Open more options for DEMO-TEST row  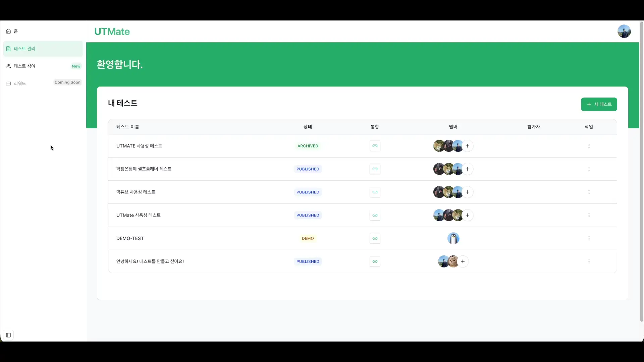[589, 238]
